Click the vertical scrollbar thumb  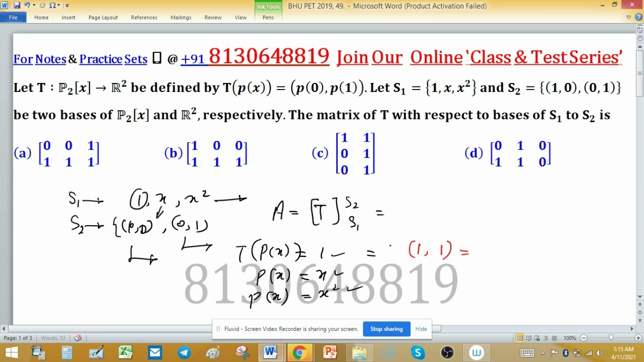639,73
